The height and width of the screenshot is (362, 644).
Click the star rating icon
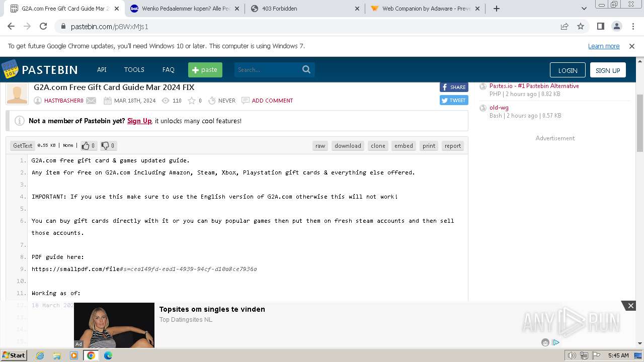pyautogui.click(x=191, y=101)
